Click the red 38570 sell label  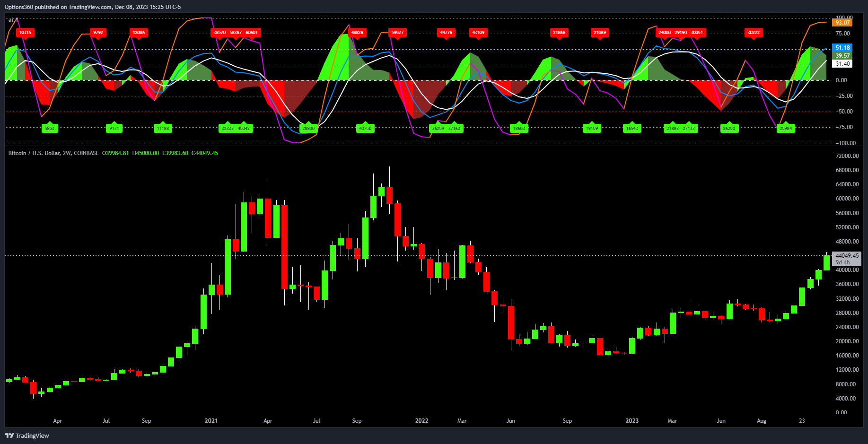219,33
